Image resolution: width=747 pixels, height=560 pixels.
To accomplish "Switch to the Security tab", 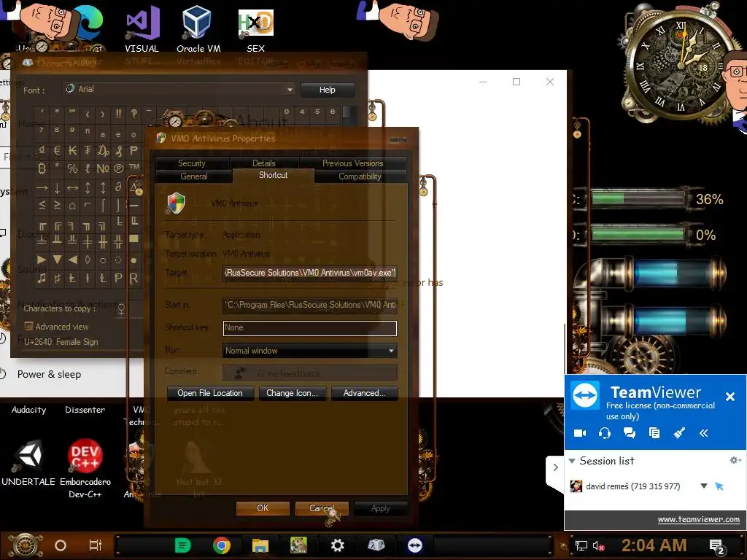I will pos(192,163).
